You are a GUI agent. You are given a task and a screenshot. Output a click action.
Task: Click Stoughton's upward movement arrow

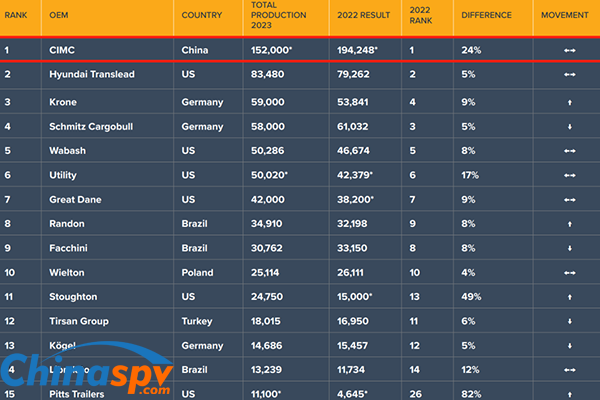click(570, 297)
